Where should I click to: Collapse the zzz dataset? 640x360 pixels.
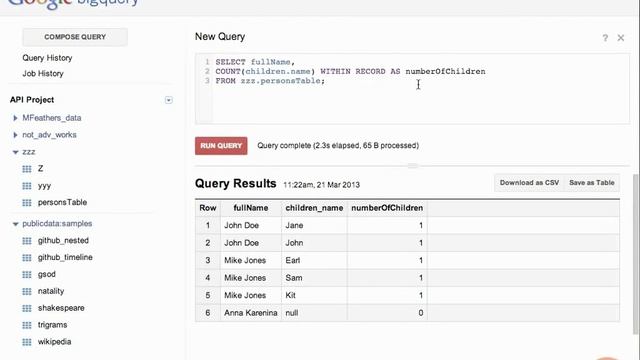tap(16, 152)
